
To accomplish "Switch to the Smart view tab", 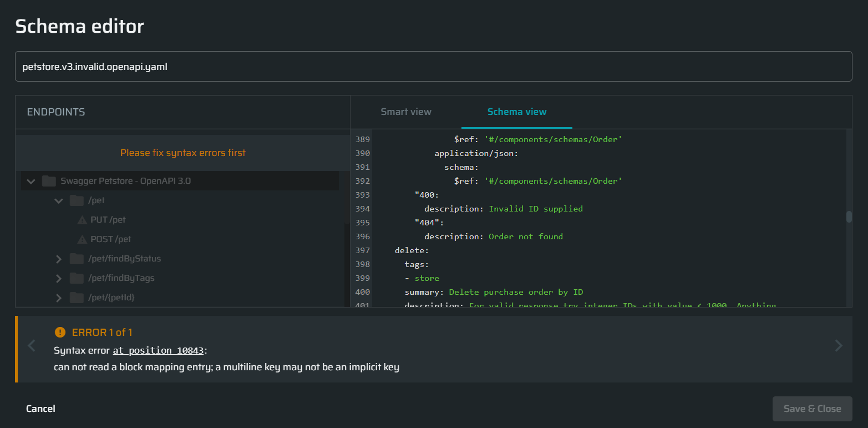I will click(x=406, y=112).
